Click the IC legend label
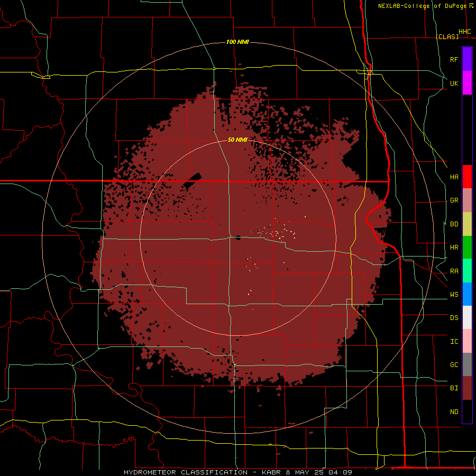The image size is (476, 476). [454, 342]
